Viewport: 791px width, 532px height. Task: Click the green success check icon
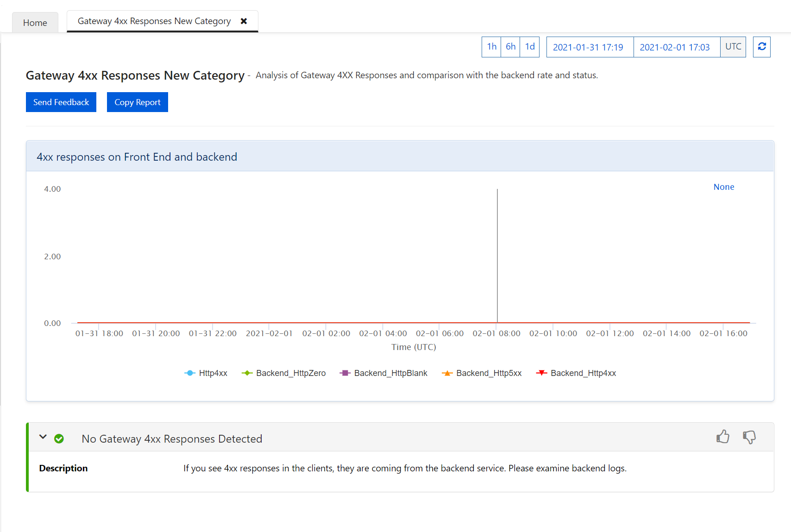[x=59, y=438]
